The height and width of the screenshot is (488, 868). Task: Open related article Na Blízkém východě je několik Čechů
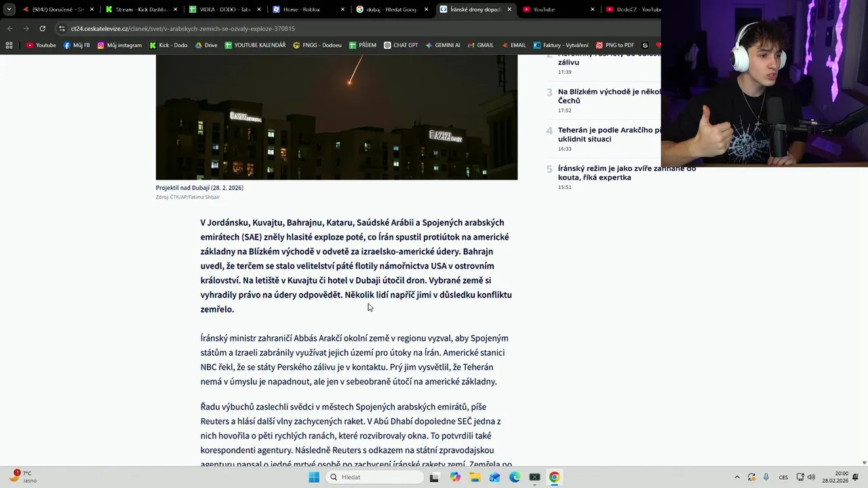[x=609, y=96]
